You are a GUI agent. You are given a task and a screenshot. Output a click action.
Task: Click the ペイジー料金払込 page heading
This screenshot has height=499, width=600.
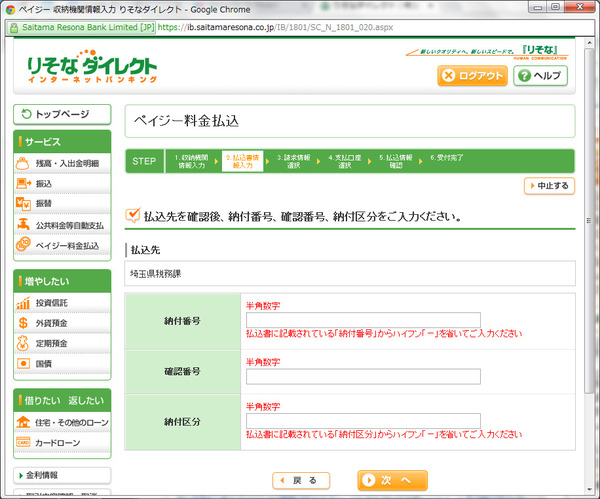tap(186, 121)
